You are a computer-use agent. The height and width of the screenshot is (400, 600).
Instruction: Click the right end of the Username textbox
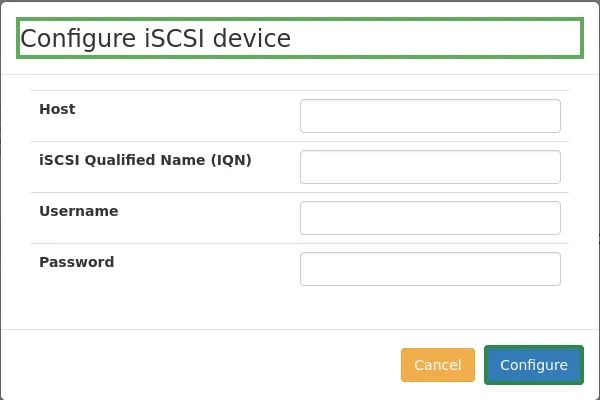tap(550, 218)
